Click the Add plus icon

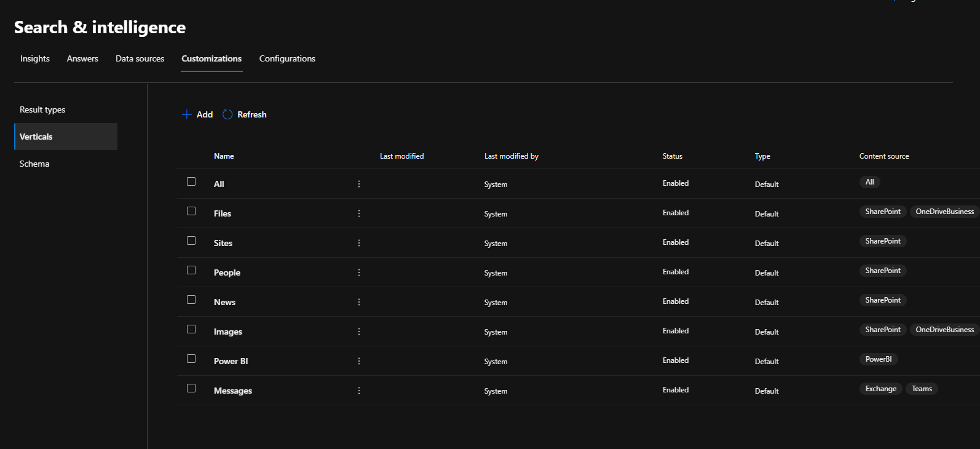187,114
